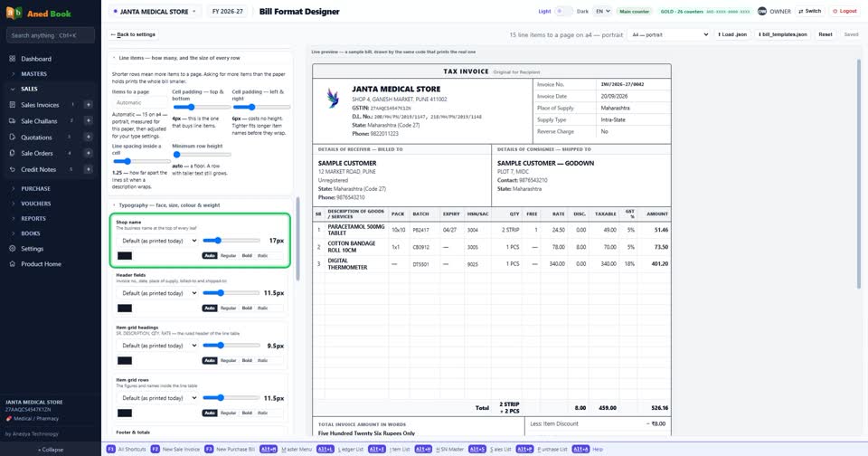Click the Logout button
The width and height of the screenshot is (868, 456).
[x=844, y=11]
